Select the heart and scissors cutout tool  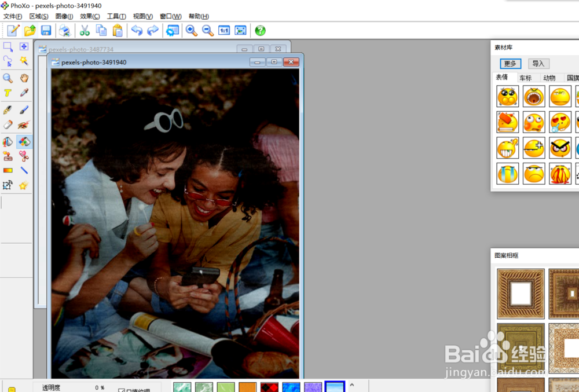tap(24, 156)
